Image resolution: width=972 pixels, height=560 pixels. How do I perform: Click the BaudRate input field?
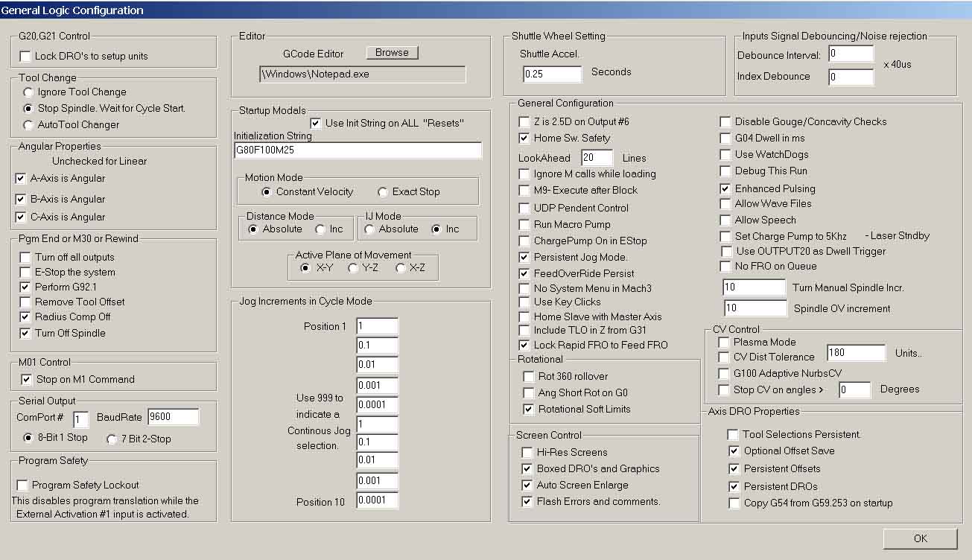point(173,418)
